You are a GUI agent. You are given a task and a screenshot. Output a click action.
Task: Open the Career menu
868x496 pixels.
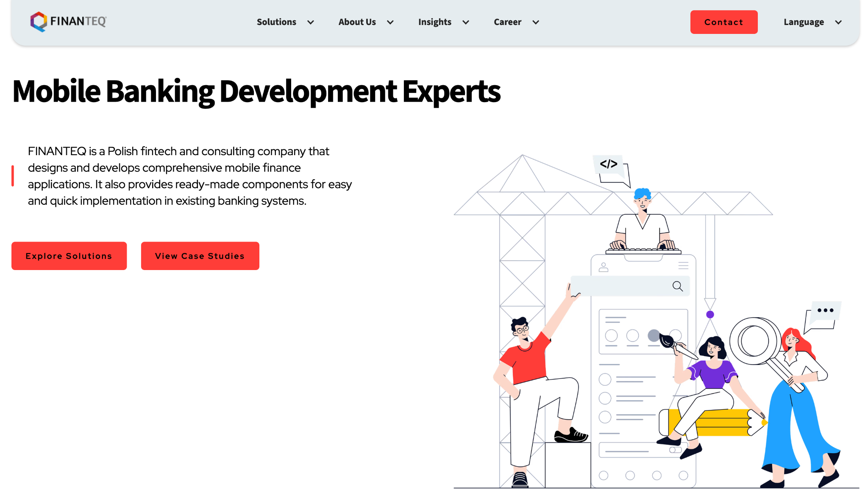[507, 22]
